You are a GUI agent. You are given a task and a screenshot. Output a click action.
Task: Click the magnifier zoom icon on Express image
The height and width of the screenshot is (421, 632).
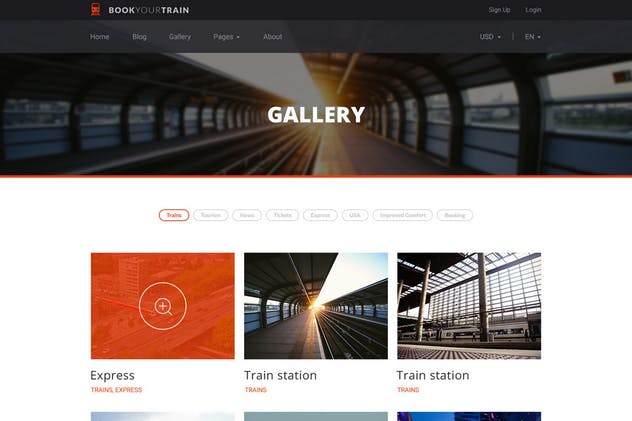[163, 306]
